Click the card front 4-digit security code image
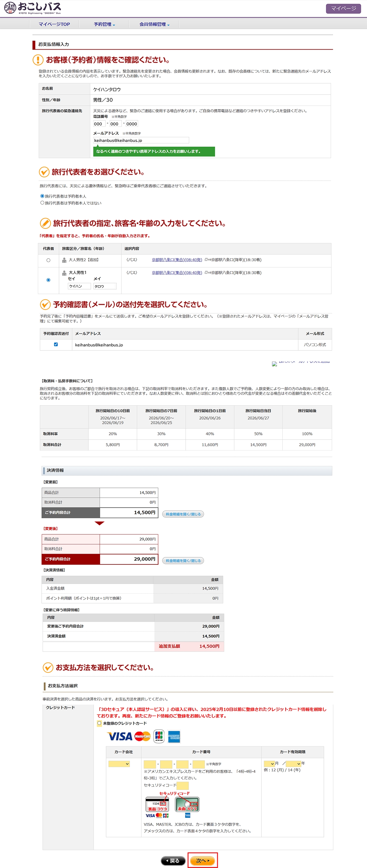367x868 pixels. click(187, 804)
